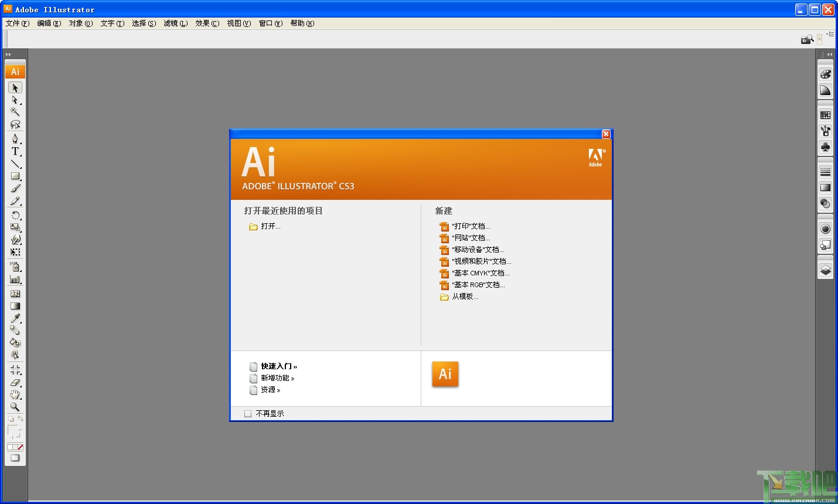Screen dimensions: 838x504
Task: Select the Selection (black arrow) tool
Action: [x=15, y=87]
